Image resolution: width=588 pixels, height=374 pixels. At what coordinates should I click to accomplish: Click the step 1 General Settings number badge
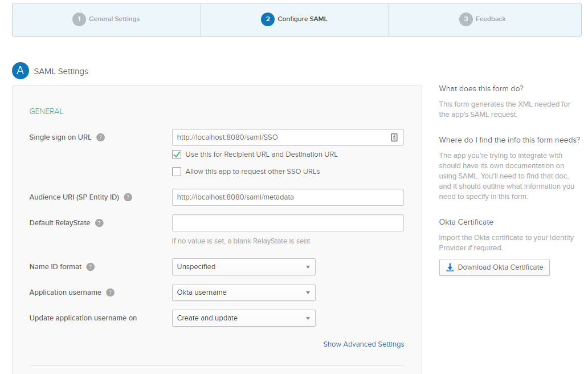[79, 19]
